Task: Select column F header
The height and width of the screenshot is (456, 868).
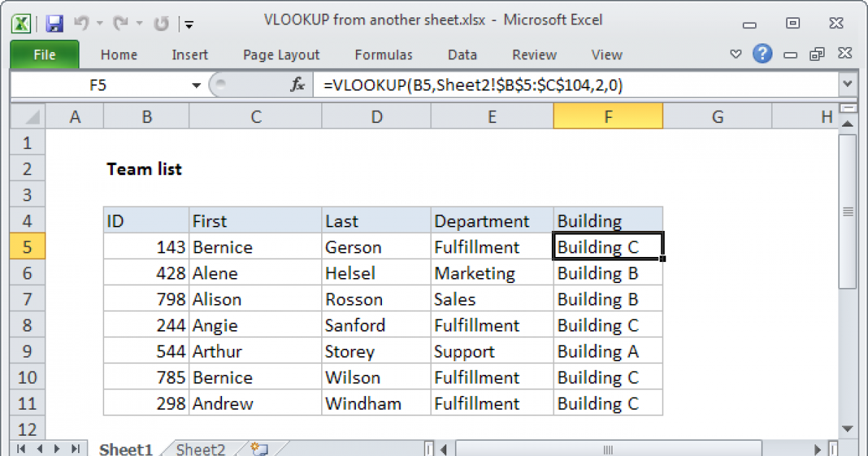Action: 608,116
